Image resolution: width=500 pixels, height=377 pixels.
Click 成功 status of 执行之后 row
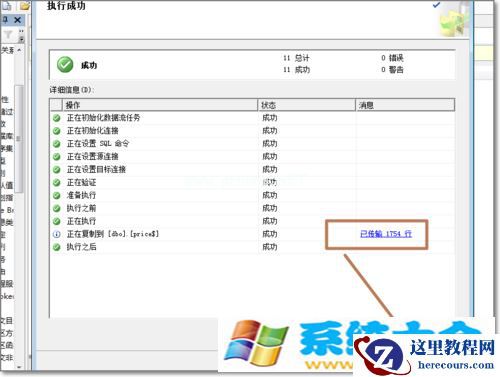click(x=270, y=247)
